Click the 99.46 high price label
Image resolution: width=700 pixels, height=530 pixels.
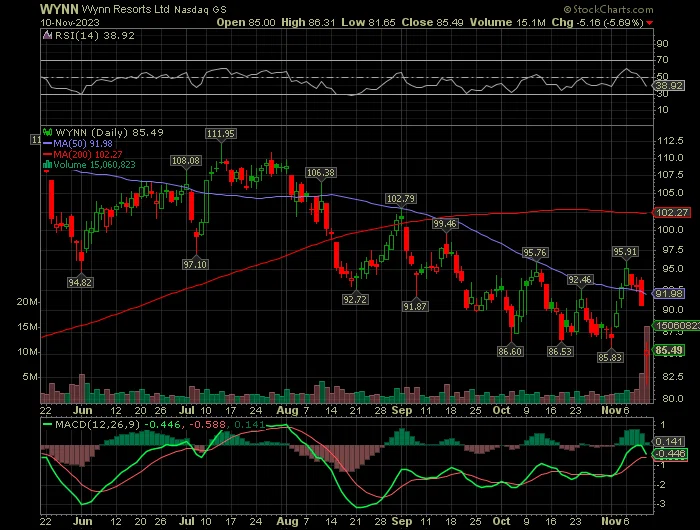tap(445, 224)
